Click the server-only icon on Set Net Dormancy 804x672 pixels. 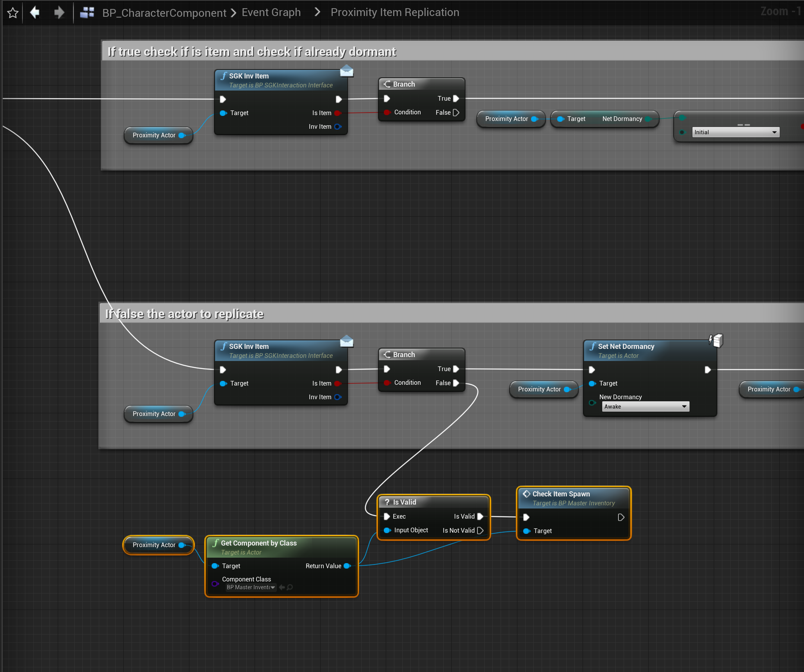pos(716,340)
